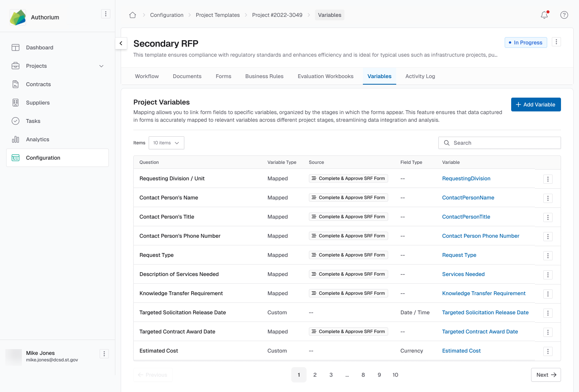
Task: Switch to the Activity Log tab
Action: [420, 76]
